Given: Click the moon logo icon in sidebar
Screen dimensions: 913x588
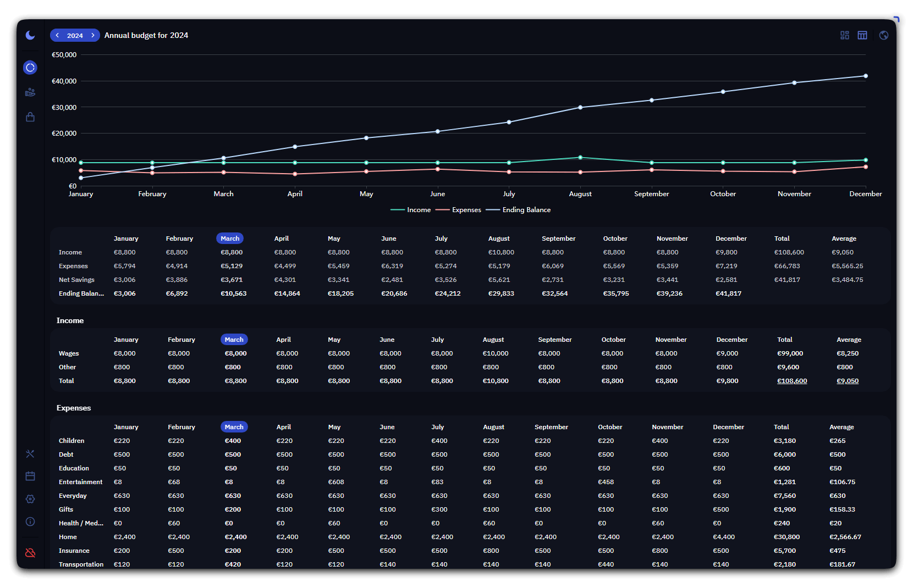Looking at the screenshot, I should [x=30, y=35].
